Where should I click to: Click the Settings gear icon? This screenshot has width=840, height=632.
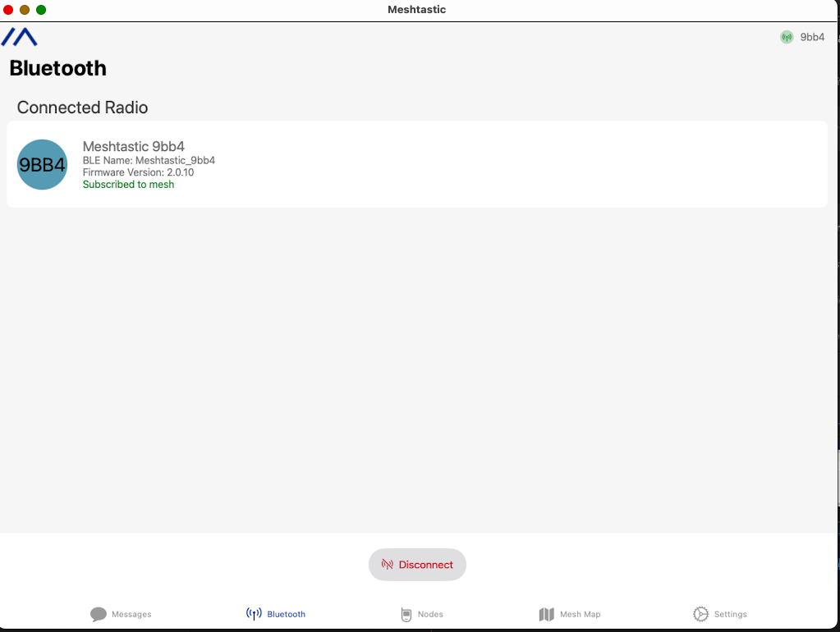coord(700,614)
